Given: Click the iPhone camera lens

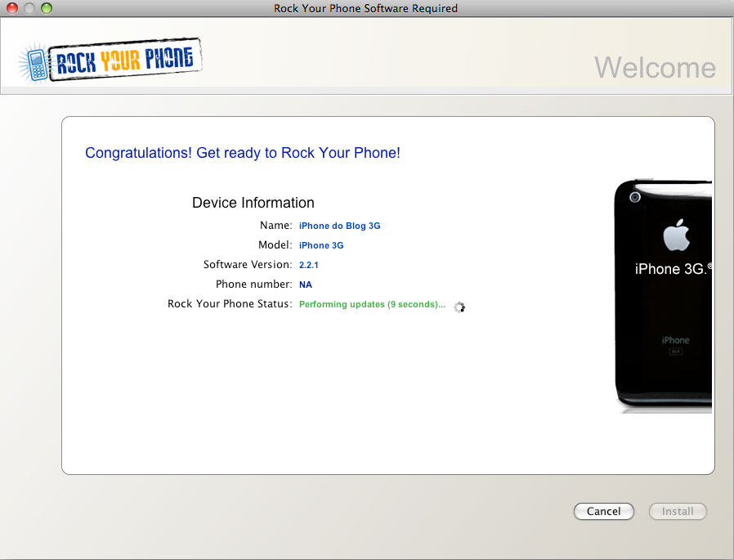Looking at the screenshot, I should pos(635,197).
